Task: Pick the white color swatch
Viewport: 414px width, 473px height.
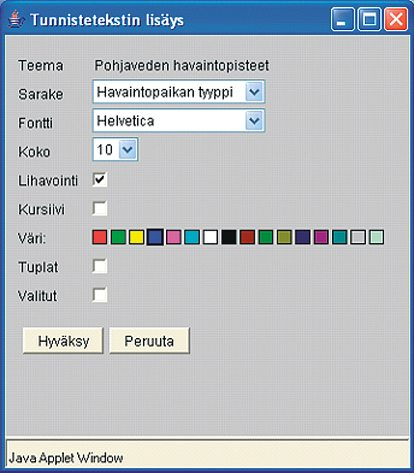Action: [210, 237]
